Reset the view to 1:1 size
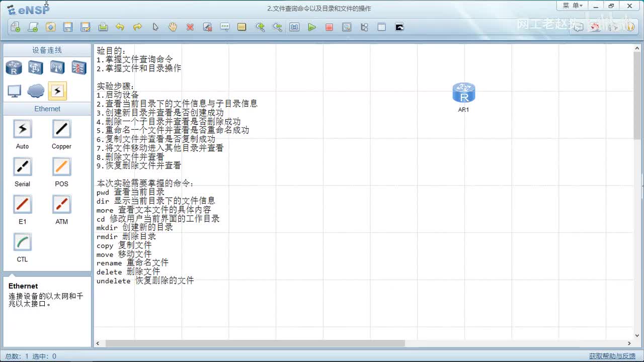Image resolution: width=644 pixels, height=362 pixels. (x=294, y=27)
